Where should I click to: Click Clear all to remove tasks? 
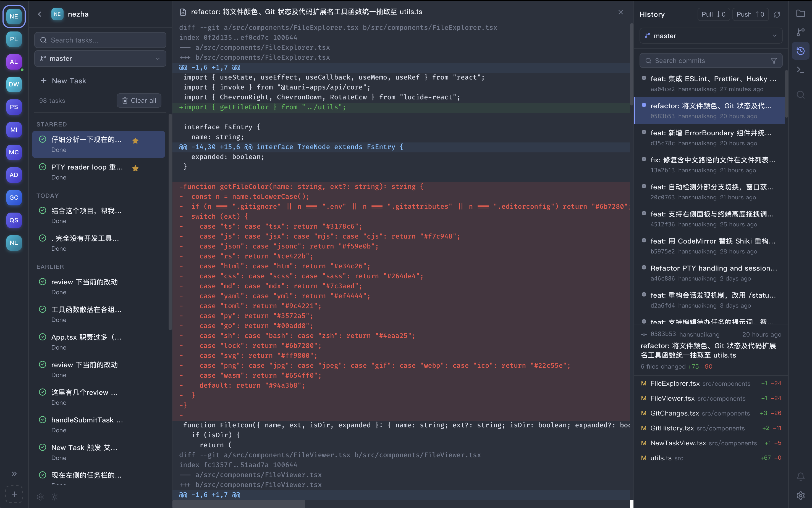pos(138,100)
